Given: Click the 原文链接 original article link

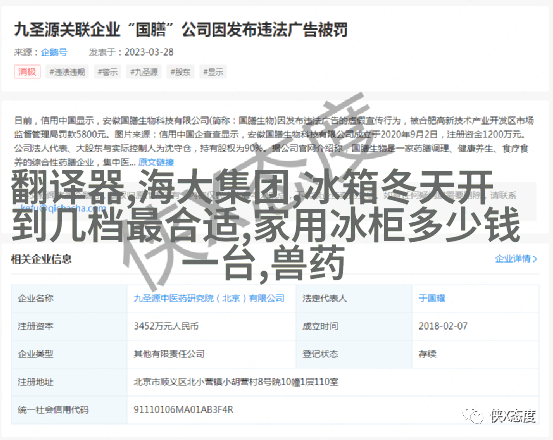Looking at the screenshot, I should coord(156,162).
